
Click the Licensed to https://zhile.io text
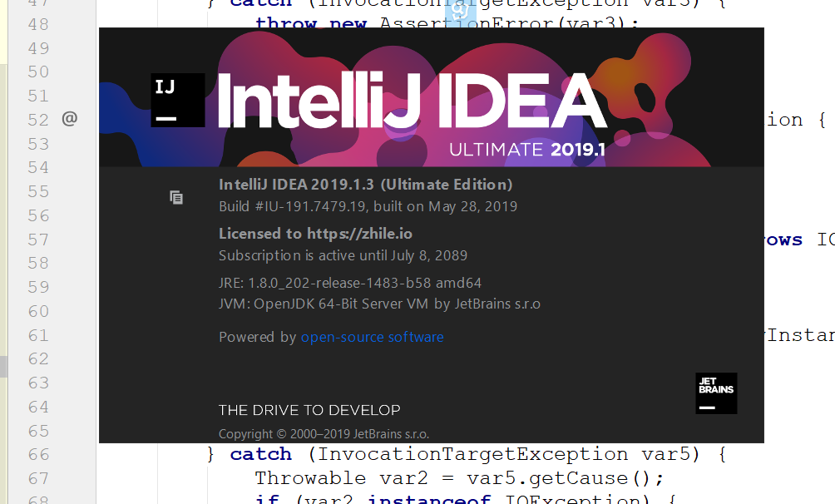click(315, 234)
